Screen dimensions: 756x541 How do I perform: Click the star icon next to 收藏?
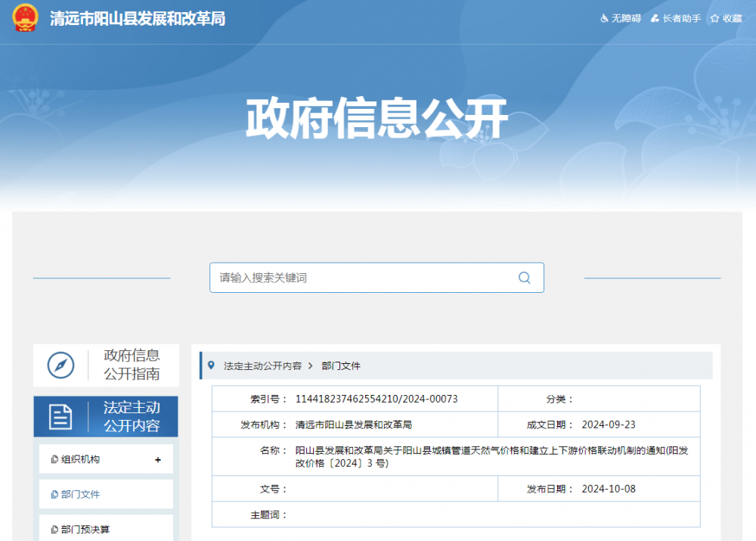tap(714, 18)
